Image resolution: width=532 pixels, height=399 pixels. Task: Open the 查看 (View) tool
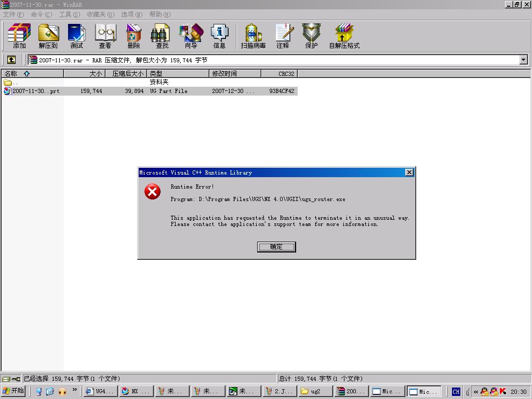[105, 36]
